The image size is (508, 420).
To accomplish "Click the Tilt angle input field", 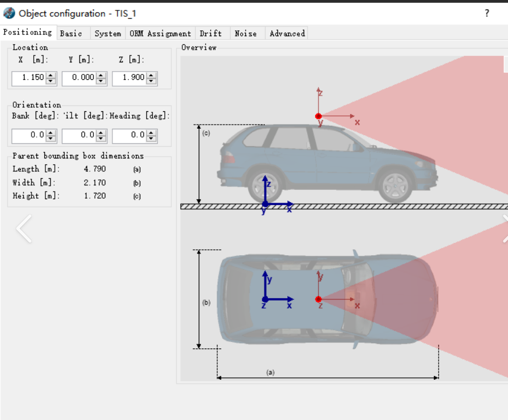I will pyautogui.click(x=79, y=136).
